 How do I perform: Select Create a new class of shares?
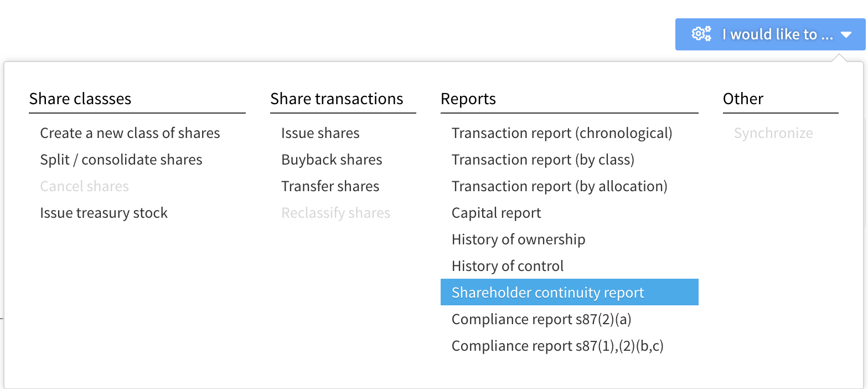[x=130, y=133]
